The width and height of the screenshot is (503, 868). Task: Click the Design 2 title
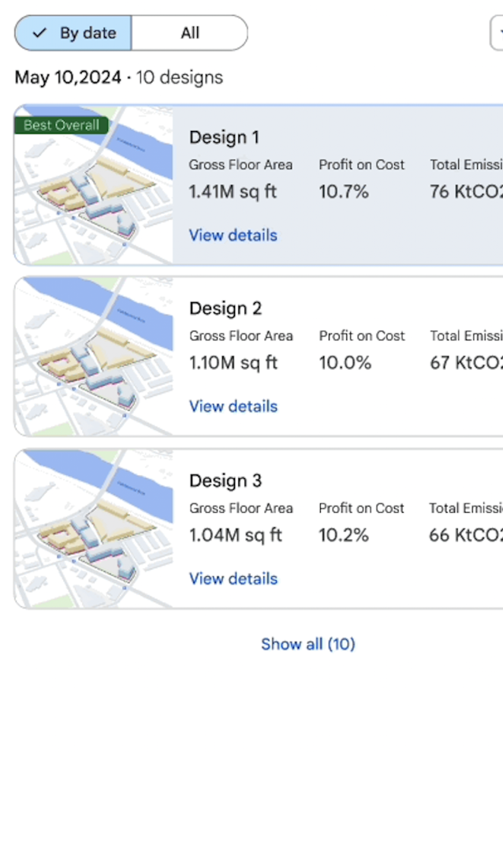pyautogui.click(x=225, y=309)
